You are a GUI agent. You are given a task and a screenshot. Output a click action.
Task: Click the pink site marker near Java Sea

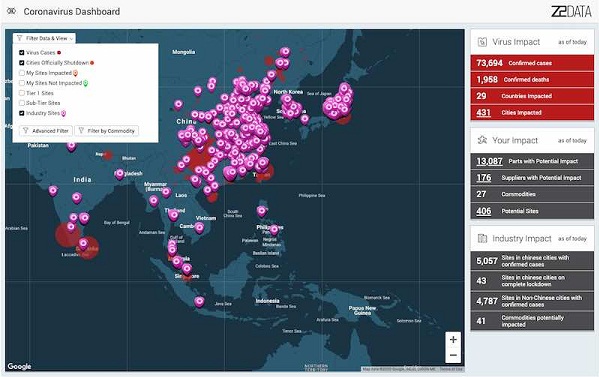199,302
